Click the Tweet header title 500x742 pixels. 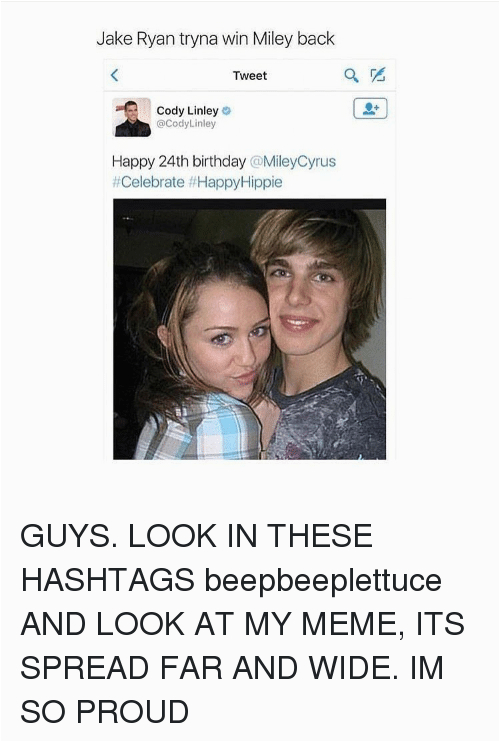[x=250, y=76]
